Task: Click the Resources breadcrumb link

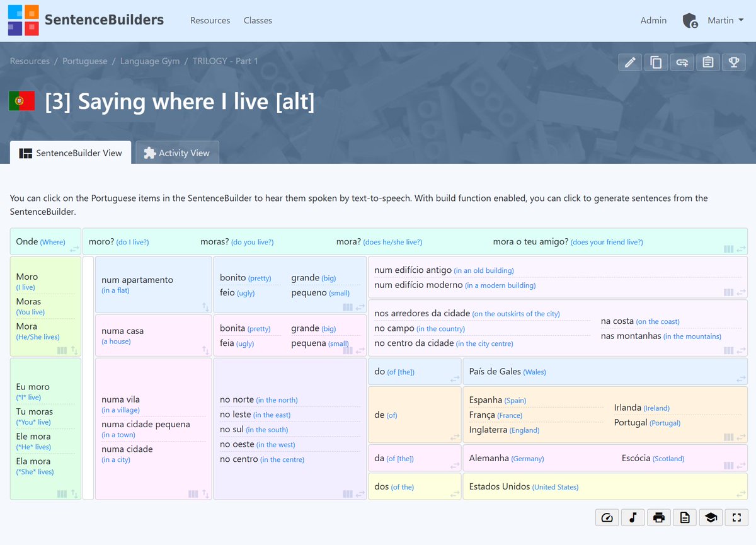Action: pyautogui.click(x=30, y=61)
